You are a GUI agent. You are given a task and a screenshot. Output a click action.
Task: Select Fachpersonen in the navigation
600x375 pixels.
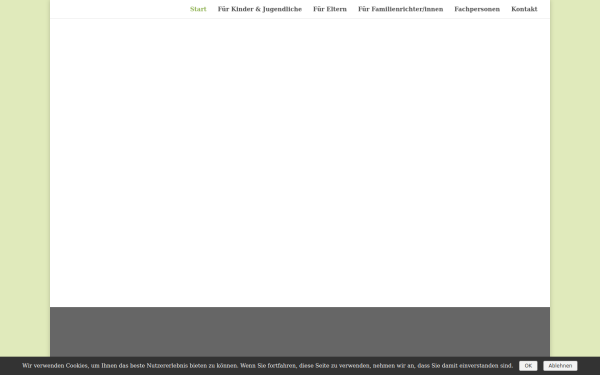click(x=477, y=9)
